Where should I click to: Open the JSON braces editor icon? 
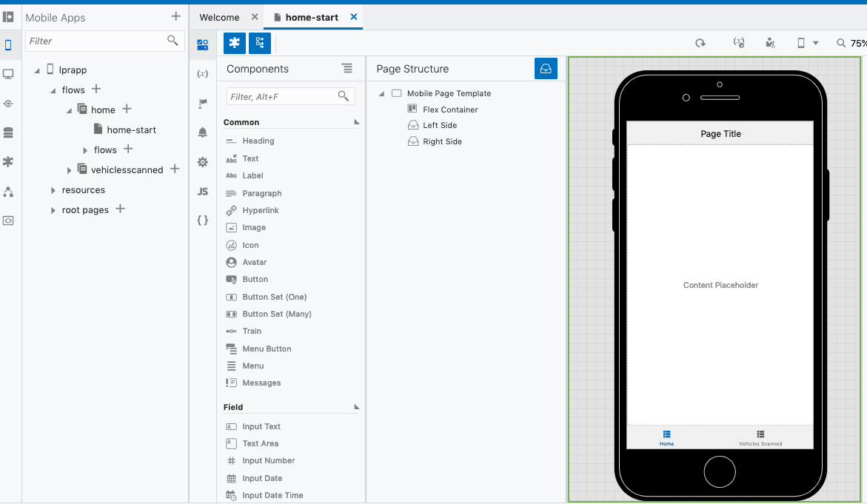pos(202,221)
